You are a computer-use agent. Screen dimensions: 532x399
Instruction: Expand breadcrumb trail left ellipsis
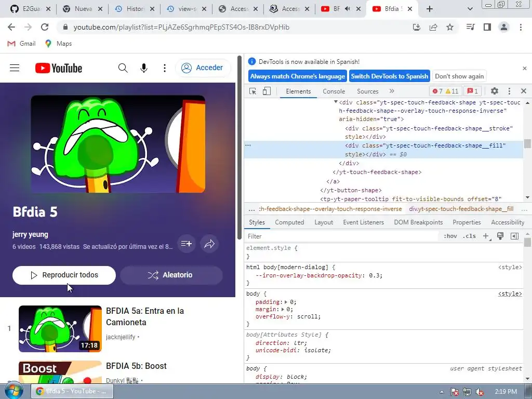click(251, 209)
